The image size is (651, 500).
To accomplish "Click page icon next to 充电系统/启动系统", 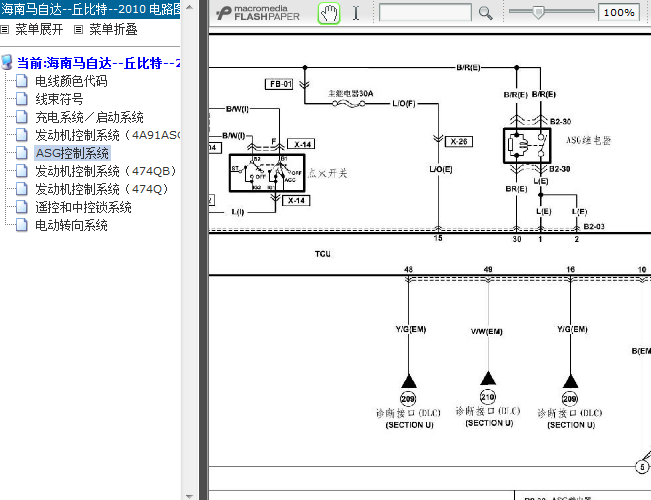I will (x=22, y=117).
